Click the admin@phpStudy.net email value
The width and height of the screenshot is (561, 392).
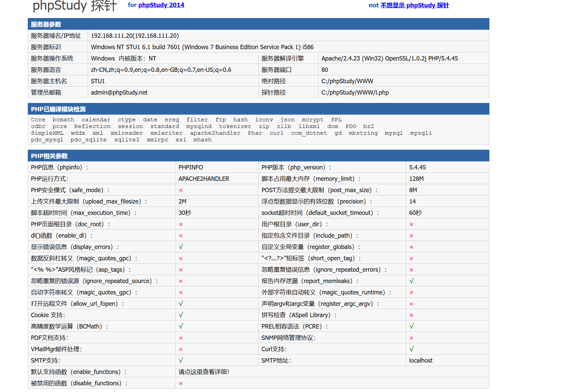pyautogui.click(x=119, y=93)
